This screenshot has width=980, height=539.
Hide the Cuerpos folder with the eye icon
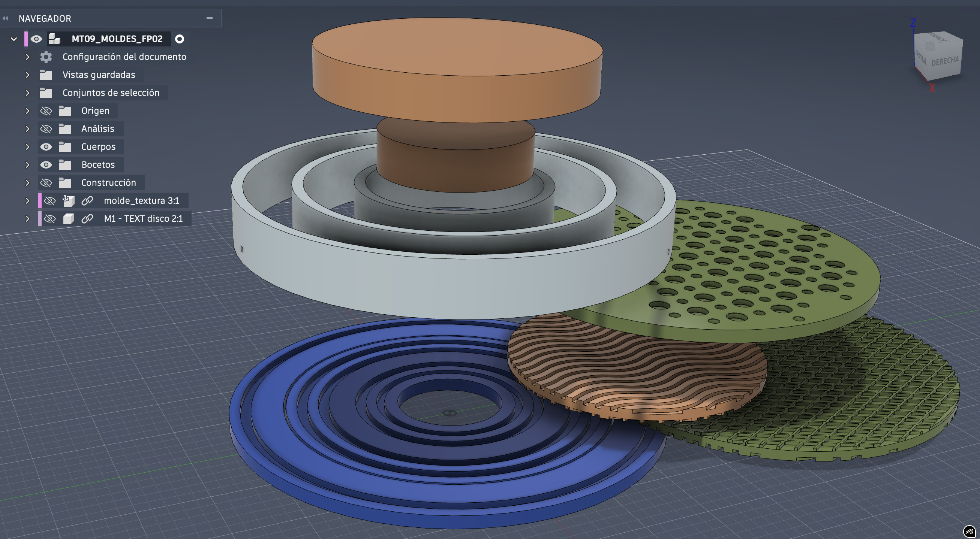point(46,147)
